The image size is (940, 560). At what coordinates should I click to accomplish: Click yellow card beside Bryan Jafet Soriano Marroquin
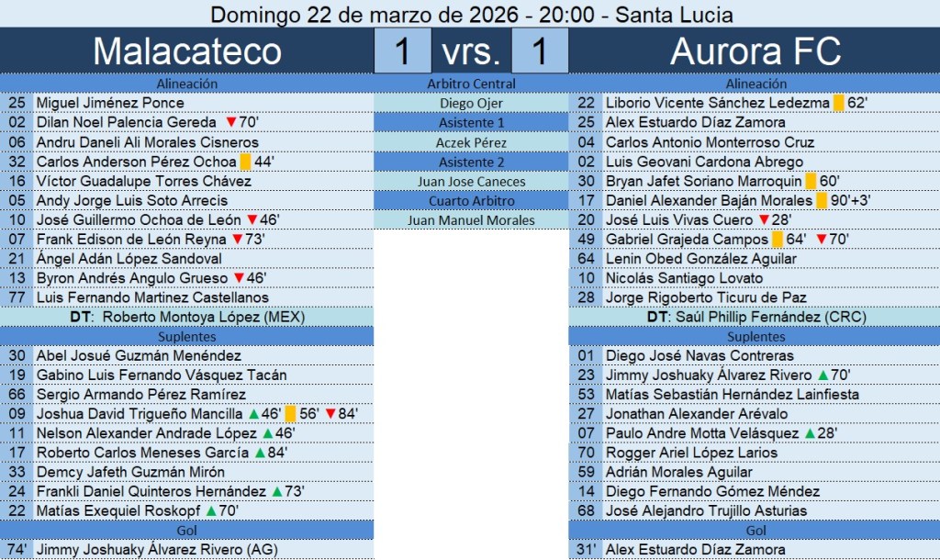point(811,181)
